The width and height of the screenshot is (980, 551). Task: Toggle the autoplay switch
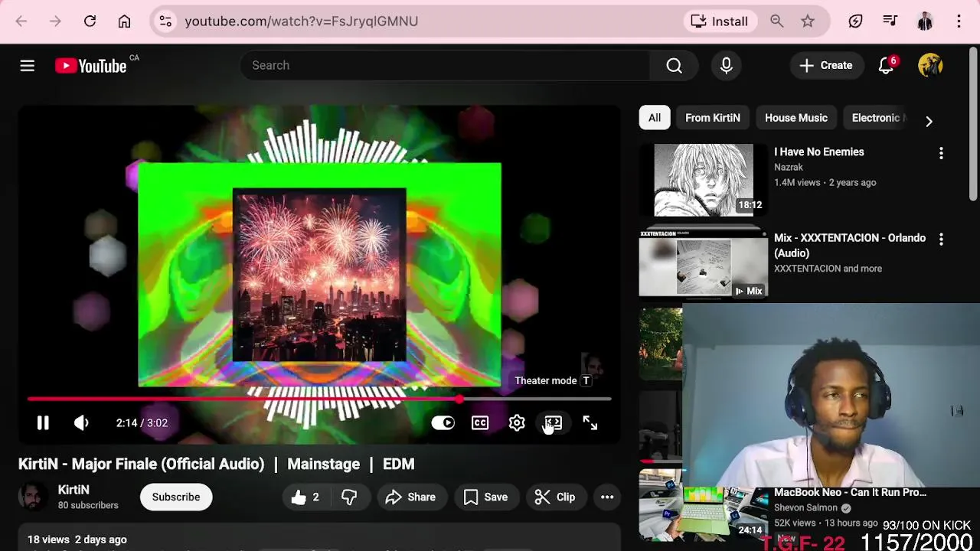pyautogui.click(x=443, y=423)
